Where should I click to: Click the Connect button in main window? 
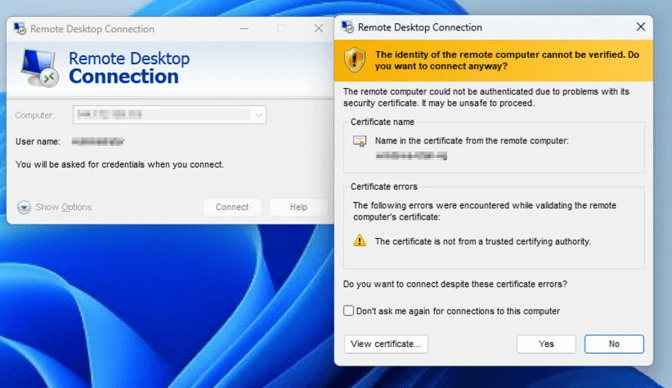coord(232,207)
